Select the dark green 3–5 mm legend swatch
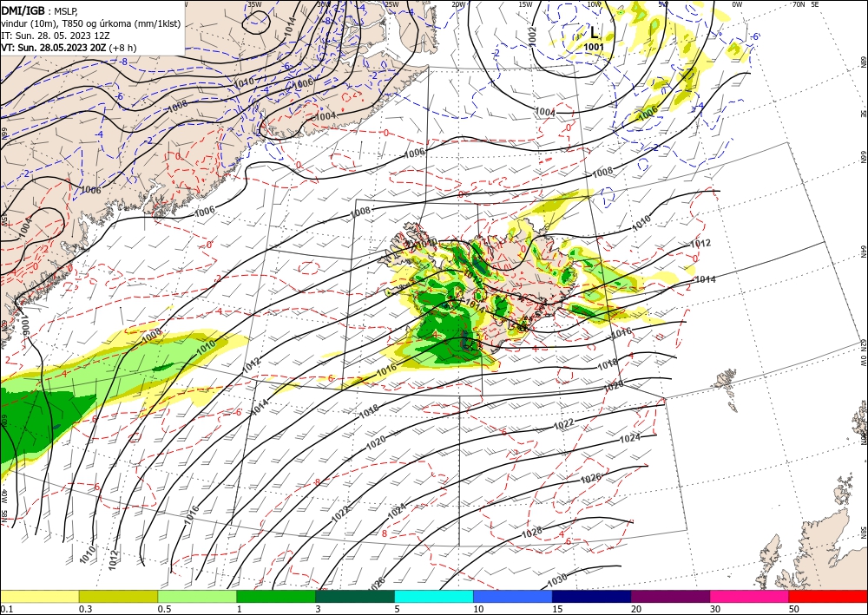The image size is (868, 615). (x=355, y=596)
